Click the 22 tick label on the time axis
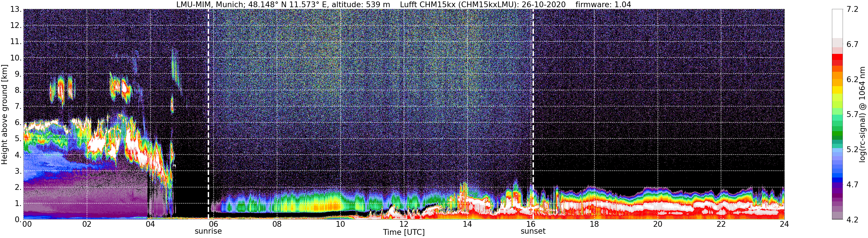Screen dimensions: 868x238 pos(721,224)
